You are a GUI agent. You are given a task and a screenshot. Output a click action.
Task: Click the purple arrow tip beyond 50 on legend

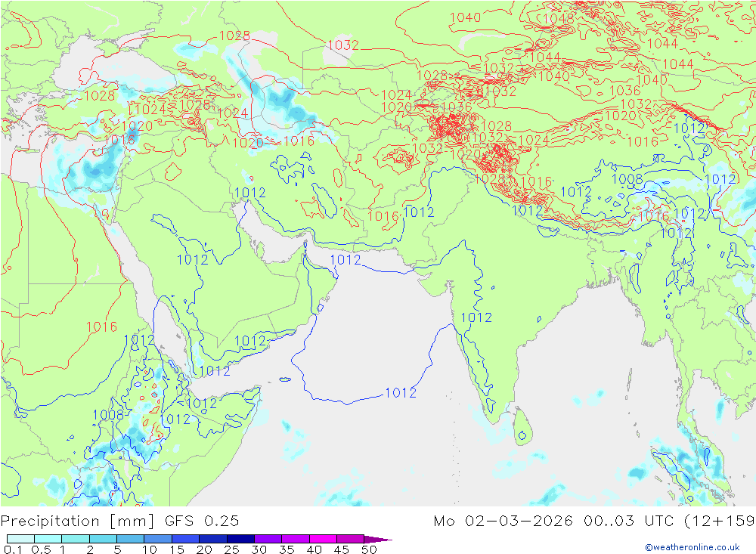[379, 539]
